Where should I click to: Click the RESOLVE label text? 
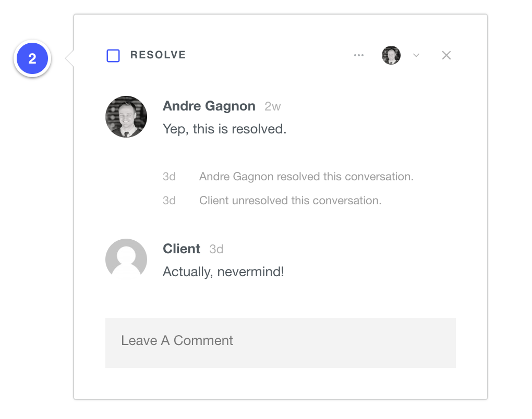[x=158, y=55]
